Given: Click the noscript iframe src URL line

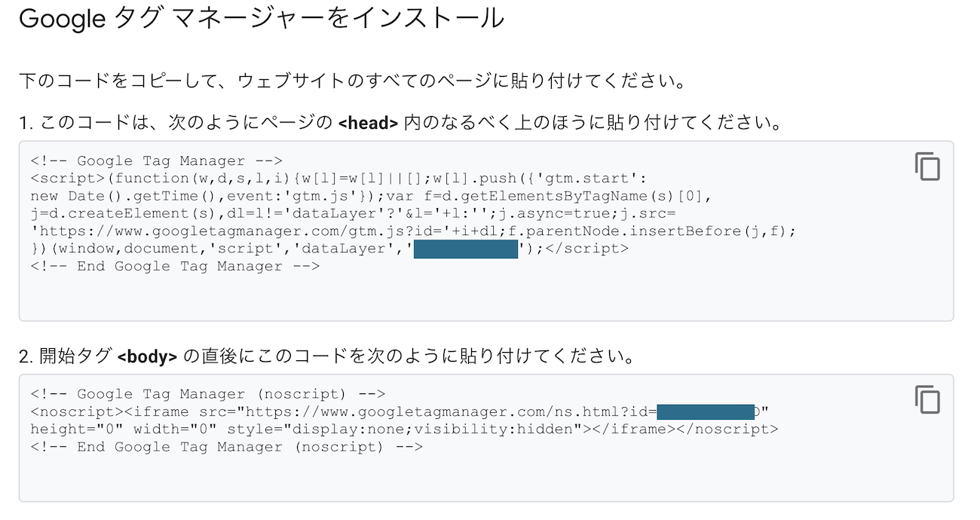Looking at the screenshot, I should (400, 411).
